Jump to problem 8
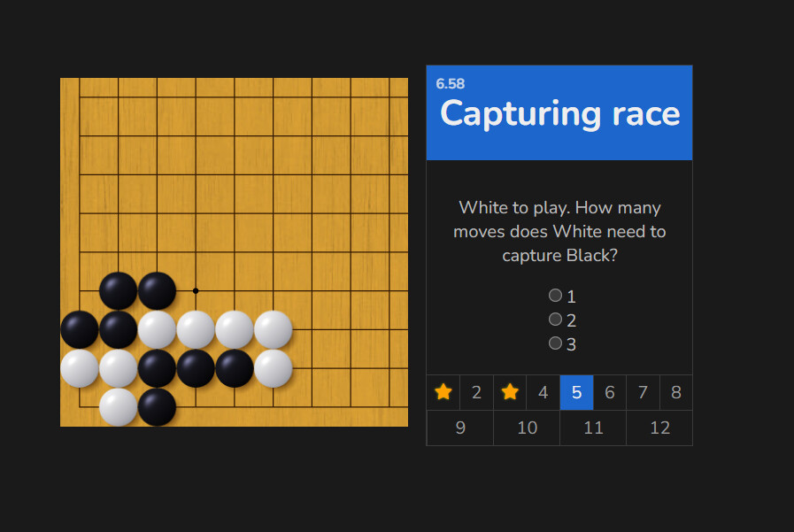This screenshot has height=532, width=794. [676, 392]
